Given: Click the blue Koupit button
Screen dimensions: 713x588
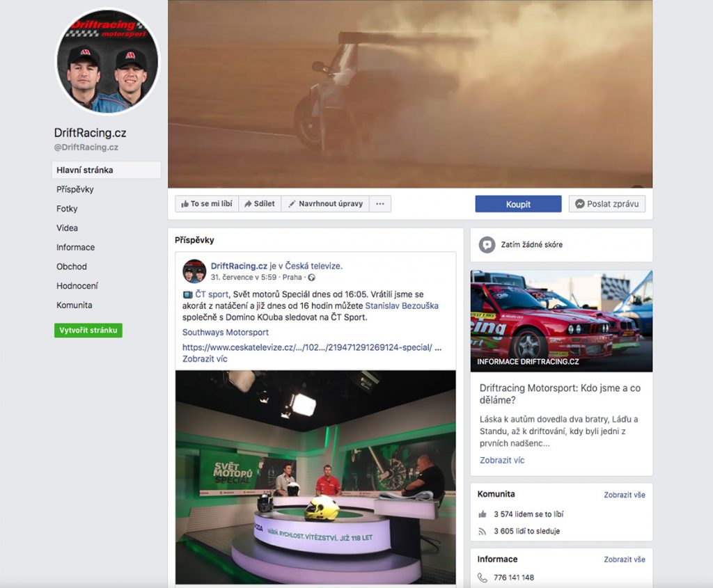Looking at the screenshot, I should click(518, 204).
